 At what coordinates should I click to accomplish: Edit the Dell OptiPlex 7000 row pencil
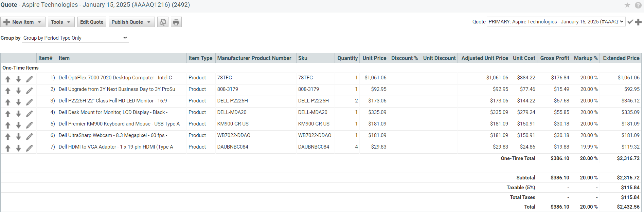(30, 79)
